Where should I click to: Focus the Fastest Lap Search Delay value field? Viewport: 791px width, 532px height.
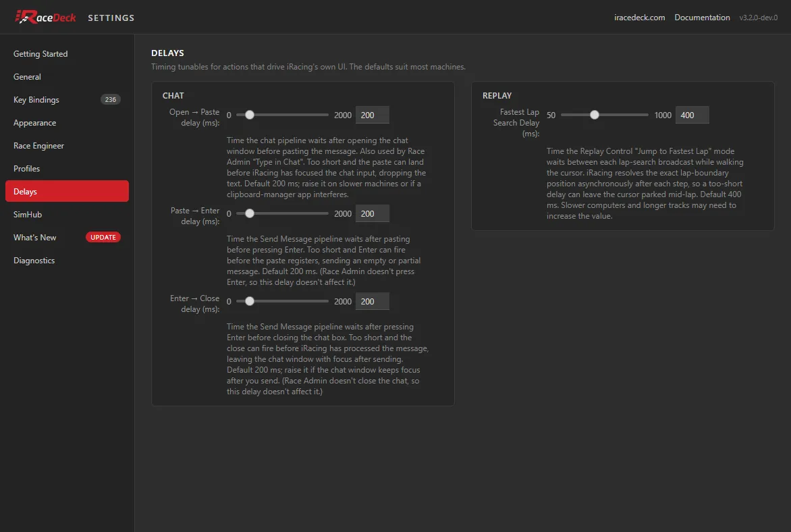coord(692,115)
